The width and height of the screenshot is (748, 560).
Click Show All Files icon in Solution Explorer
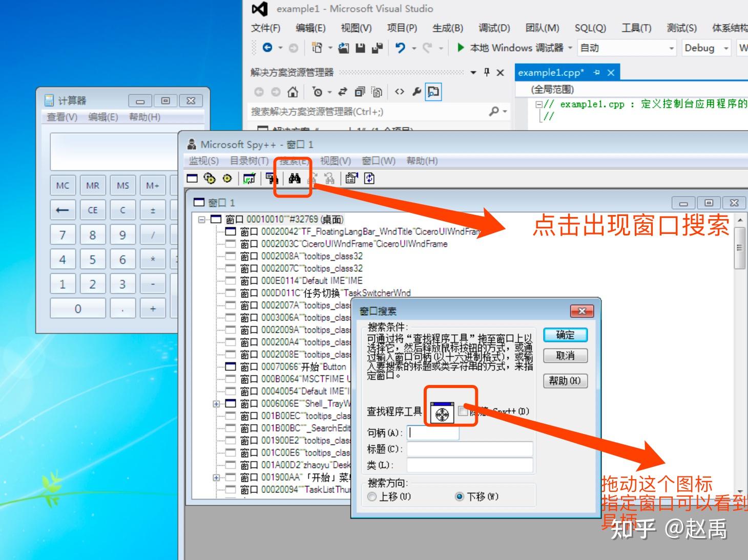[x=377, y=92]
